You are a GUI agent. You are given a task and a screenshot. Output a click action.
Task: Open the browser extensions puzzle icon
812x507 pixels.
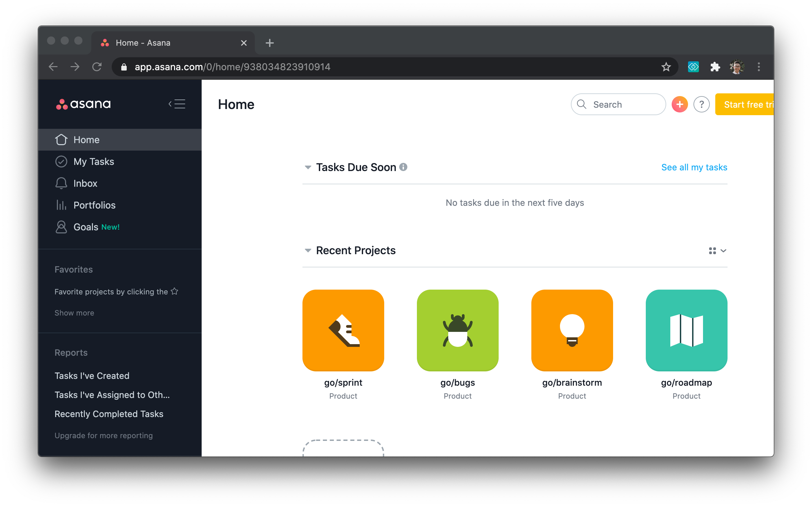[715, 67]
